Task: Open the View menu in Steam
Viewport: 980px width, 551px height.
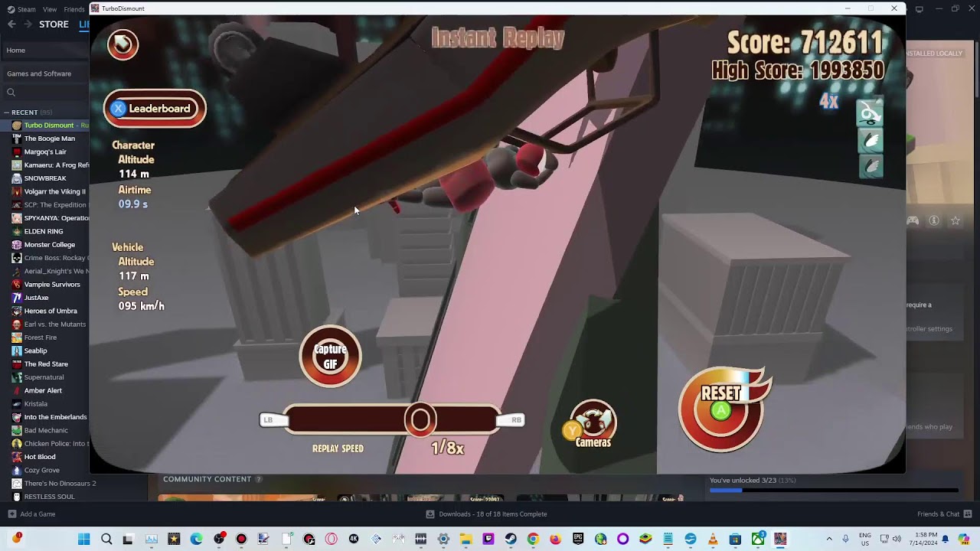Action: tap(50, 9)
